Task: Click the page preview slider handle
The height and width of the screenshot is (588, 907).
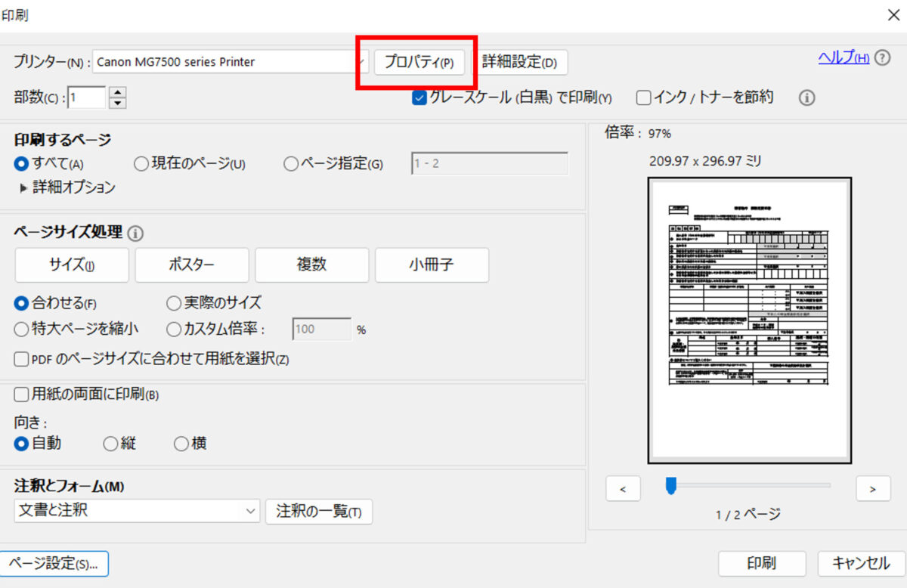Action: click(x=670, y=485)
